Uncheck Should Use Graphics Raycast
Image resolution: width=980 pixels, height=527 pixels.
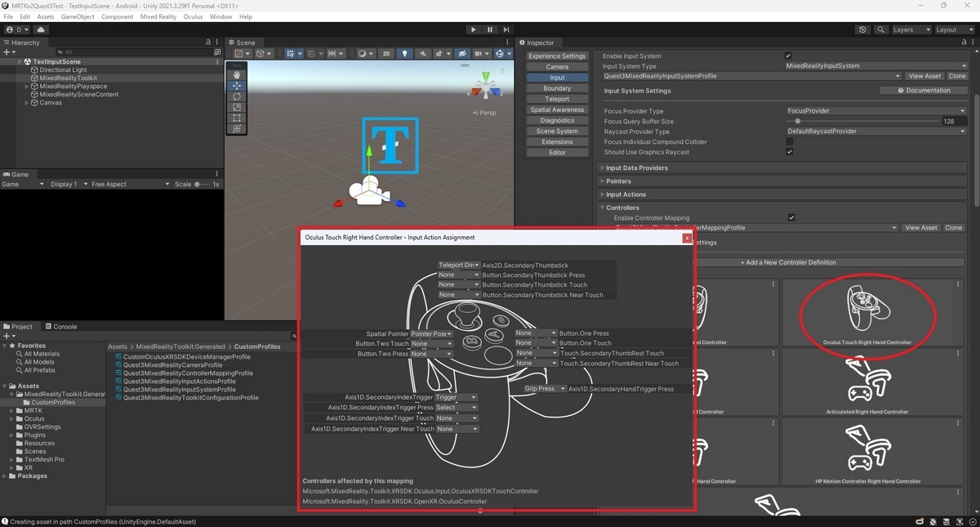click(x=789, y=152)
